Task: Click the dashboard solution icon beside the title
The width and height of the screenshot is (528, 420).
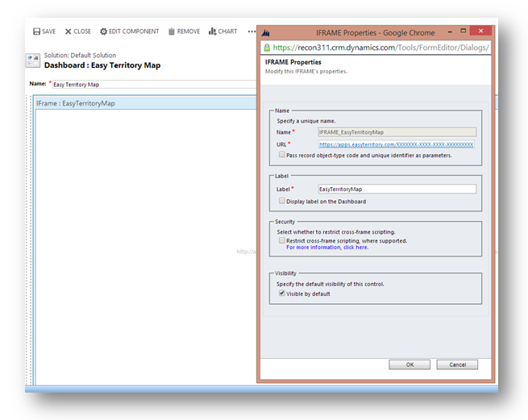Action: (33, 60)
